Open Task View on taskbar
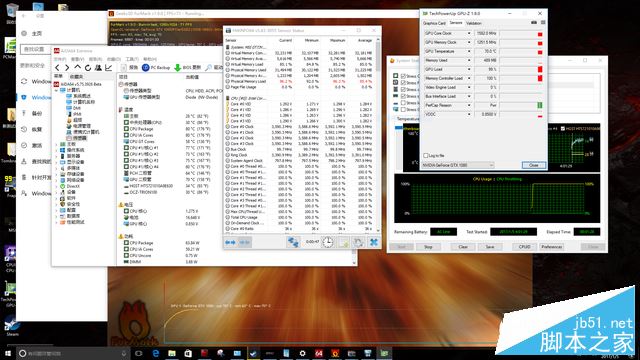640x360 pixels. click(139, 353)
